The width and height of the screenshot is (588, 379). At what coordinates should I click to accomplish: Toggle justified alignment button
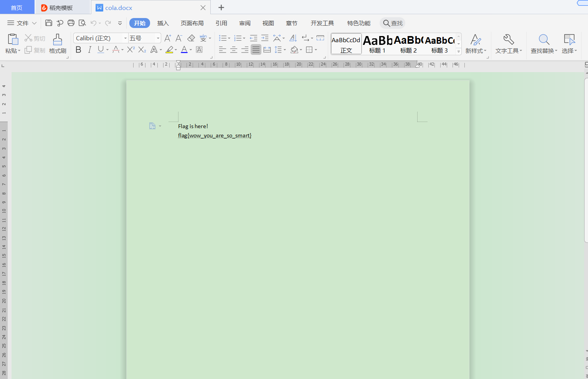coord(256,49)
